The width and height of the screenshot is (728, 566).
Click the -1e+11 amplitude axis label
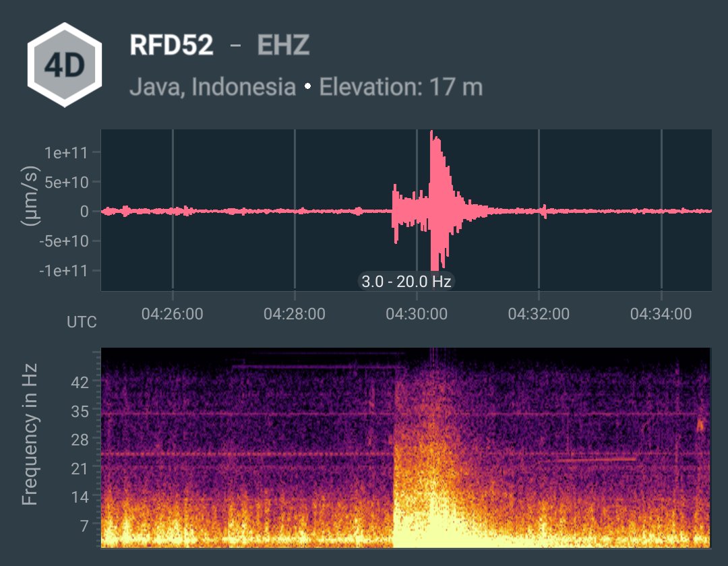click(63, 270)
